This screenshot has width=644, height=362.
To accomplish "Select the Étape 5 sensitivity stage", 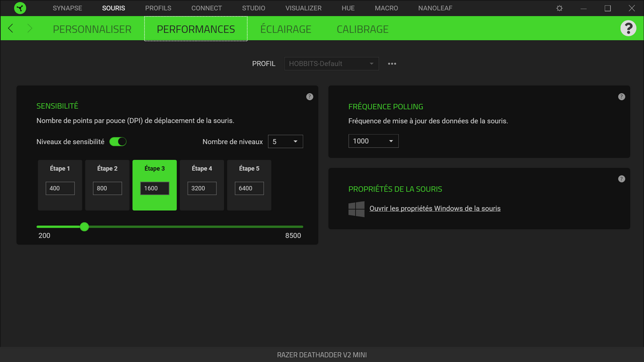I will tap(249, 185).
